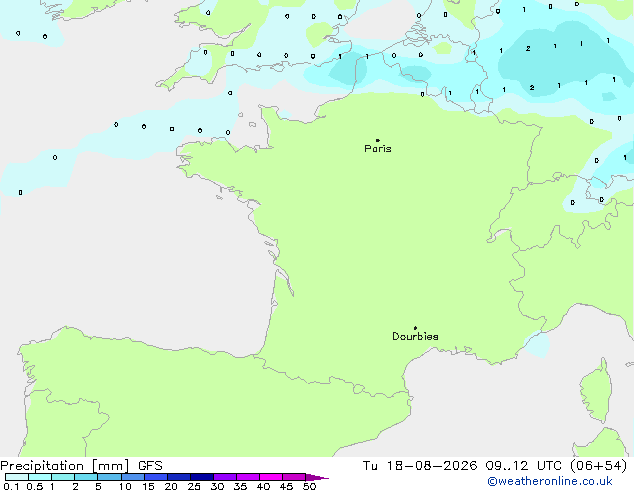Click the '50' legend scale value
634x490 pixels.
click(310, 486)
